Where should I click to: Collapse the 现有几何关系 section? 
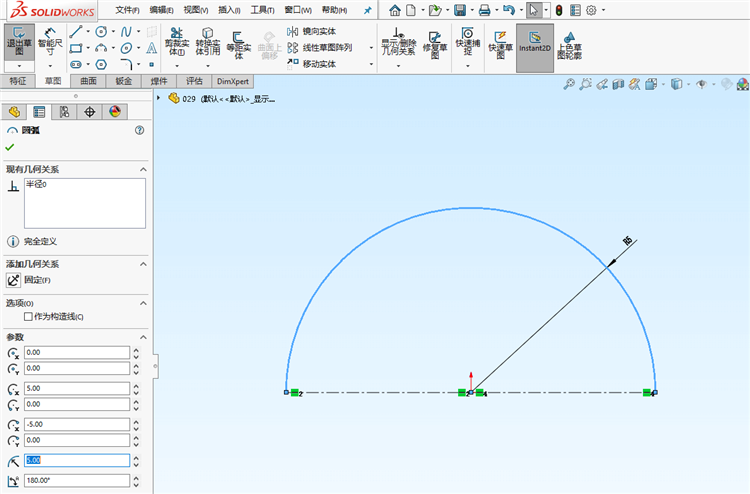[143, 169]
